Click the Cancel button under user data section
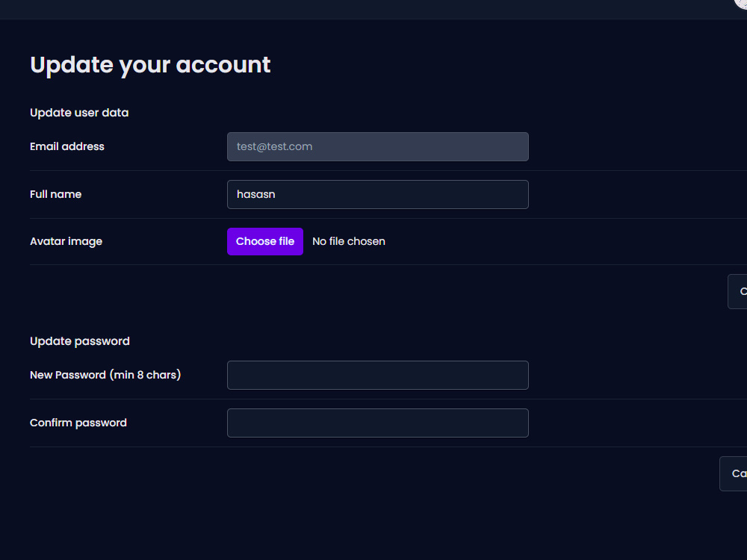The width and height of the screenshot is (747, 560). pyautogui.click(x=738, y=291)
